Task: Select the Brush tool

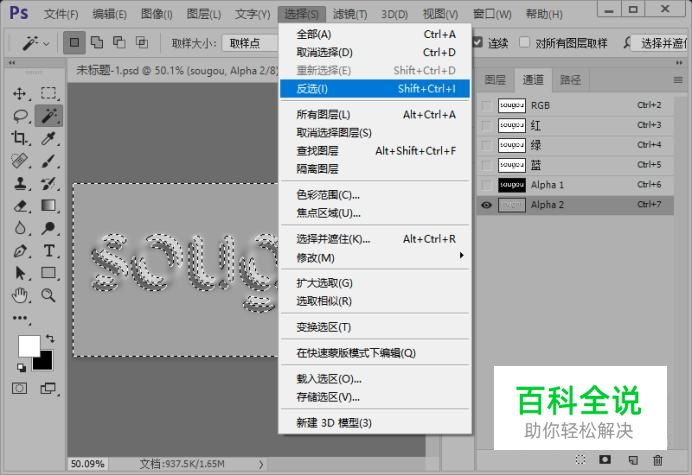Action: (49, 161)
